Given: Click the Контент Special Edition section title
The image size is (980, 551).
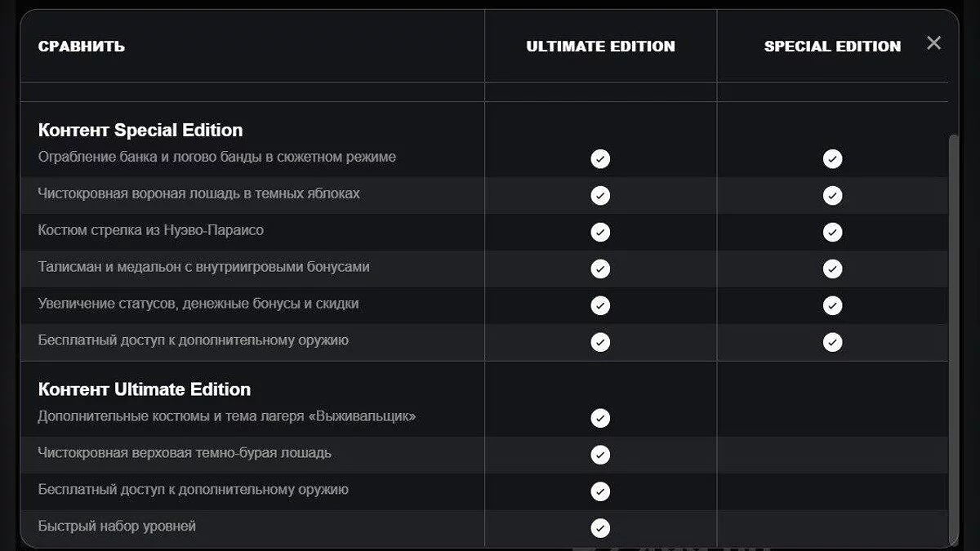Looking at the screenshot, I should (140, 130).
